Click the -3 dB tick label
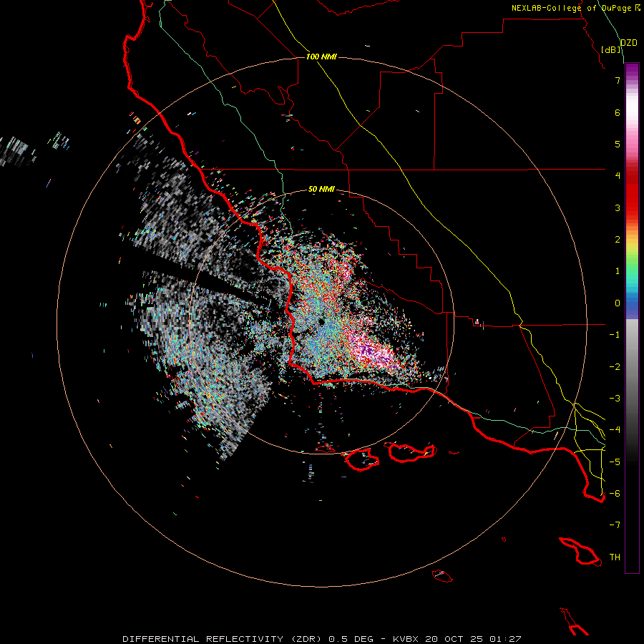The image size is (644, 644). tap(615, 399)
